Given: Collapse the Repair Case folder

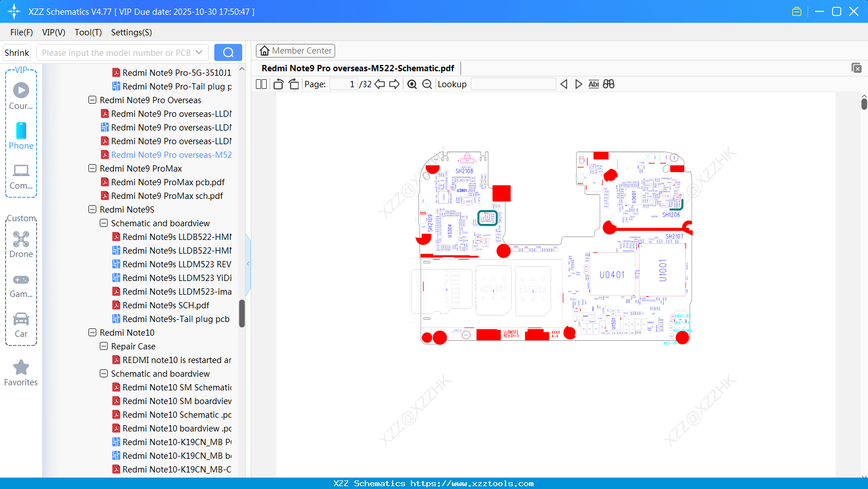Looking at the screenshot, I should click(104, 346).
